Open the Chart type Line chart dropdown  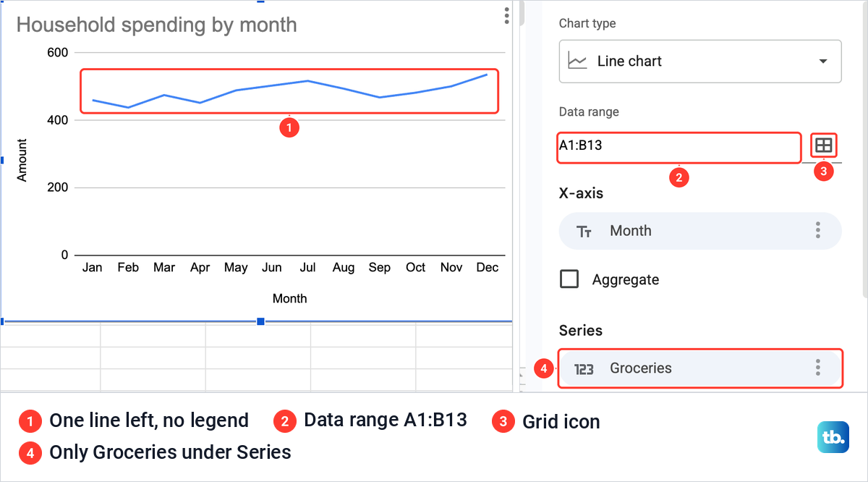tap(700, 61)
